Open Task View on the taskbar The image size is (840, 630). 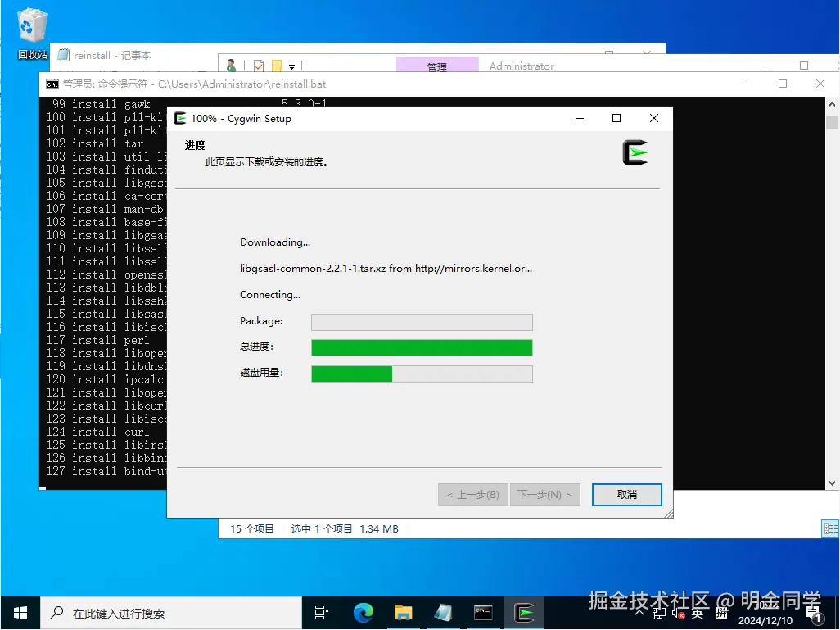click(x=322, y=612)
